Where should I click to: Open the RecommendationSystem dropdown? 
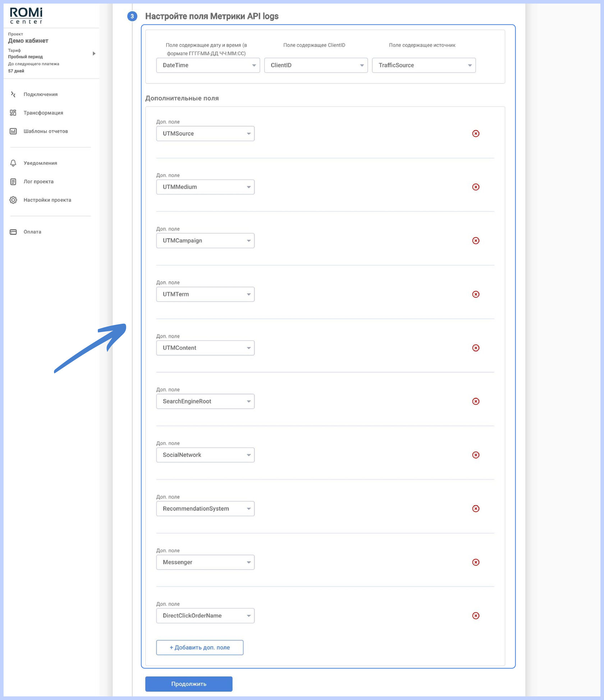205,508
